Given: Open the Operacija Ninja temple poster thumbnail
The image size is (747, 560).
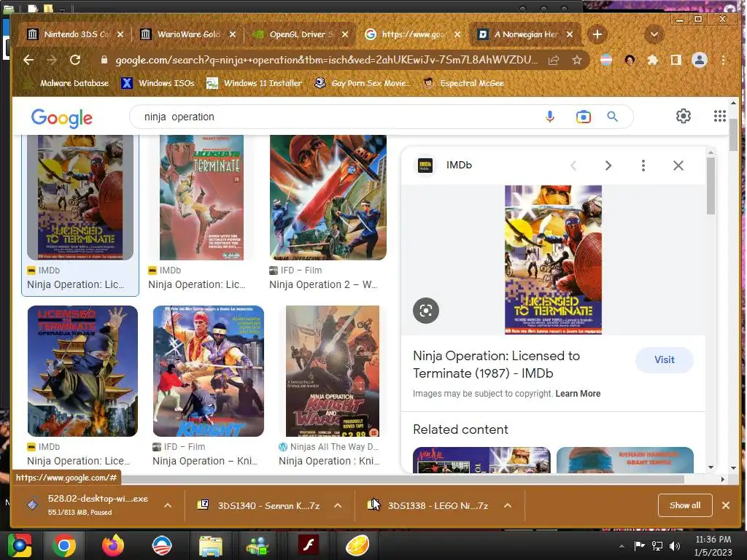Looking at the screenshot, I should [x=82, y=371].
